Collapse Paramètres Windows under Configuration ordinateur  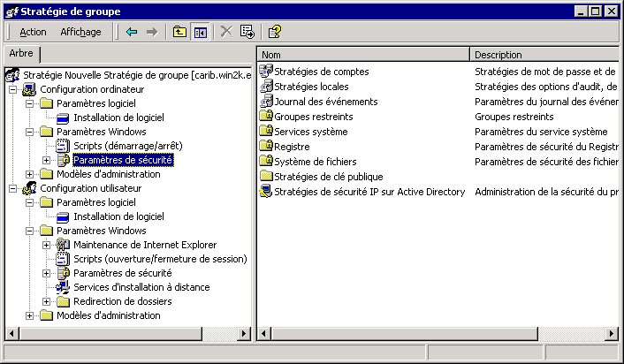[x=29, y=132]
